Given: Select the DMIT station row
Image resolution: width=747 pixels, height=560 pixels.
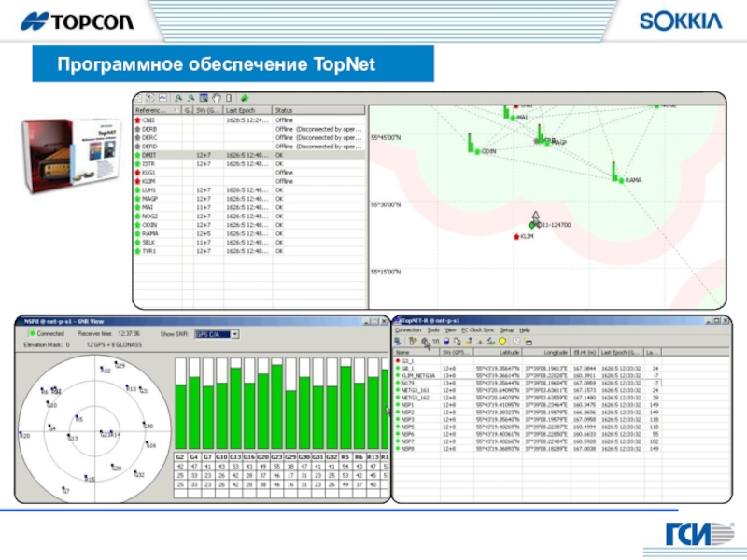Looking at the screenshot, I should coord(149,155).
